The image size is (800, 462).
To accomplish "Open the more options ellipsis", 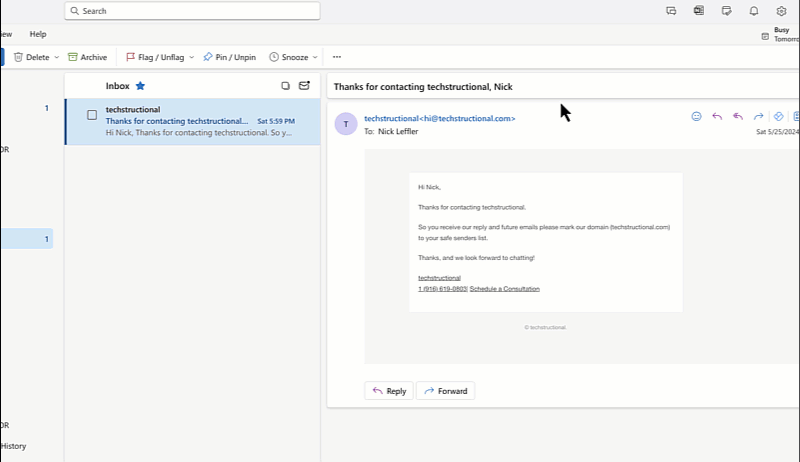I will coord(337,57).
